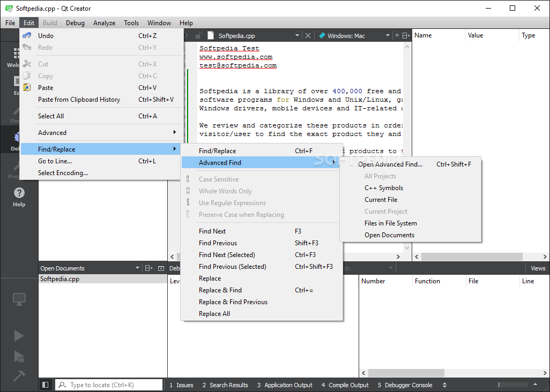The width and height of the screenshot is (550, 392).
Task: Open the Analyze menu
Action: tap(104, 23)
